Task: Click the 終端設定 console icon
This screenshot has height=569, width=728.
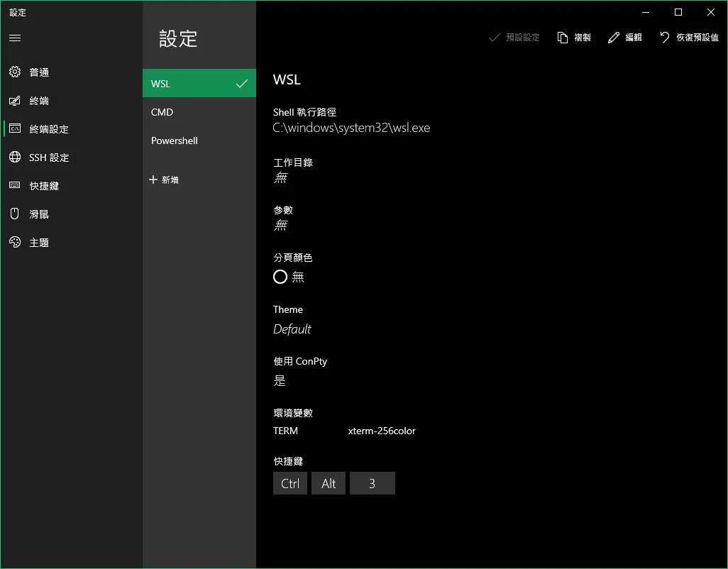Action: click(x=15, y=129)
